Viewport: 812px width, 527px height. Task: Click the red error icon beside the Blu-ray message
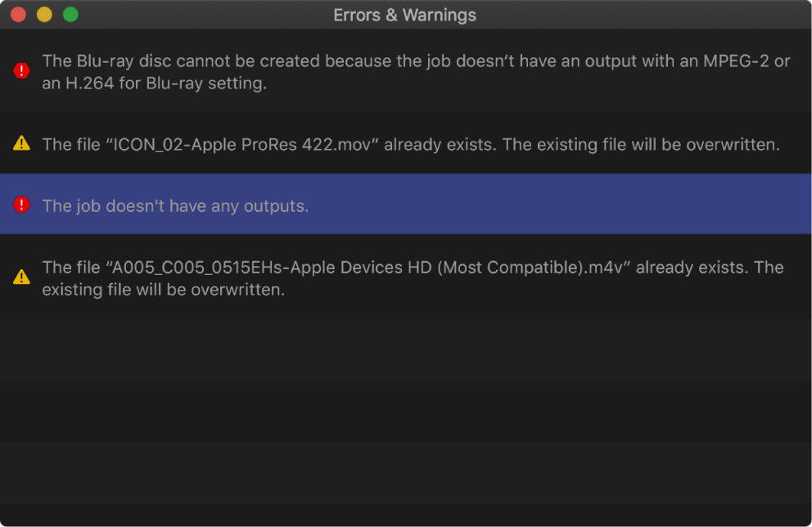pyautogui.click(x=21, y=71)
